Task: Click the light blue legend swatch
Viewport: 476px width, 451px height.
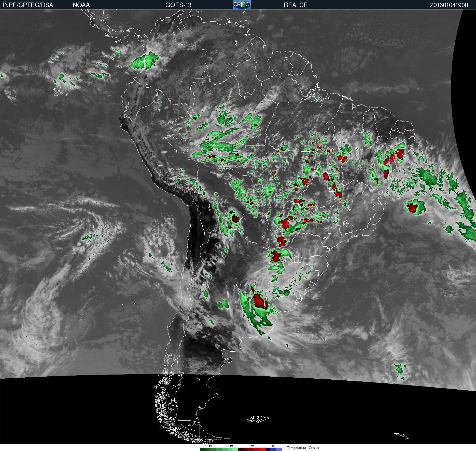Action: [x=279, y=449]
